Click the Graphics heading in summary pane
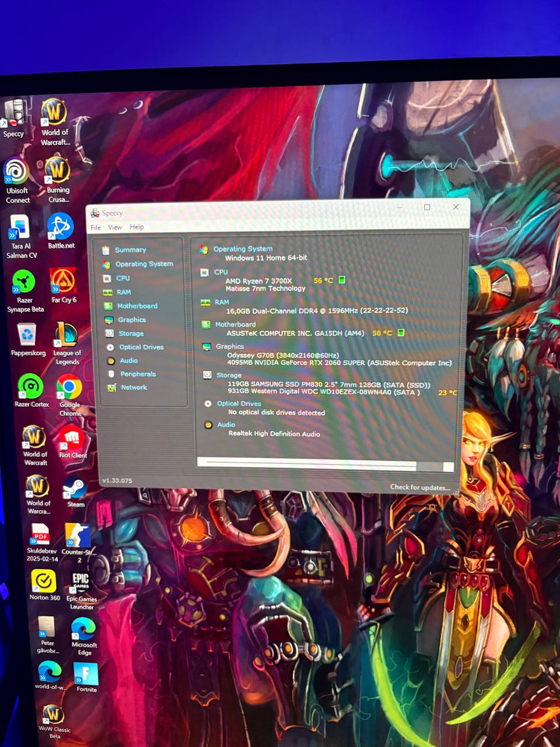Image resolution: width=560 pixels, height=747 pixels. 230,346
